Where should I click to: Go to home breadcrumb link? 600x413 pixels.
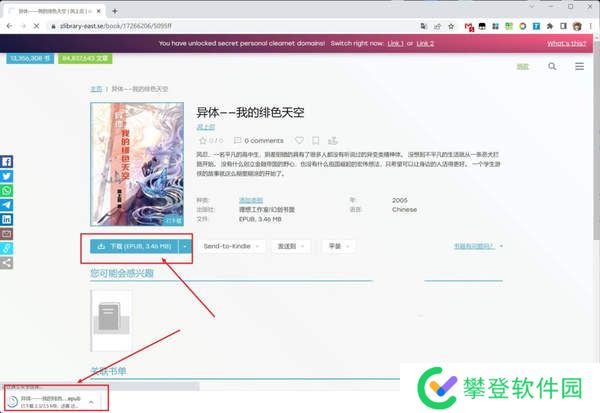pyautogui.click(x=96, y=89)
